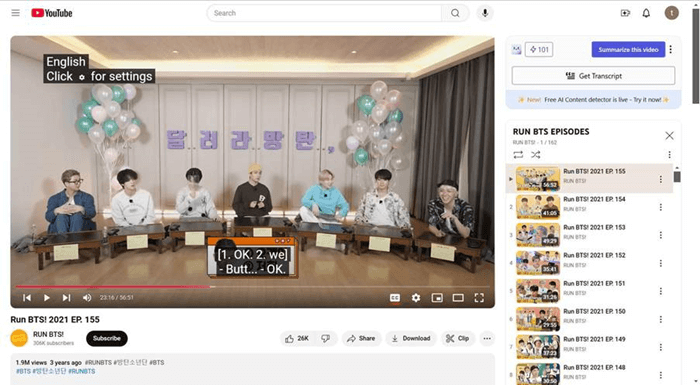Viewport: 700px width, 385px height.
Task: Open more actions ellipsis below video
Action: 487,338
